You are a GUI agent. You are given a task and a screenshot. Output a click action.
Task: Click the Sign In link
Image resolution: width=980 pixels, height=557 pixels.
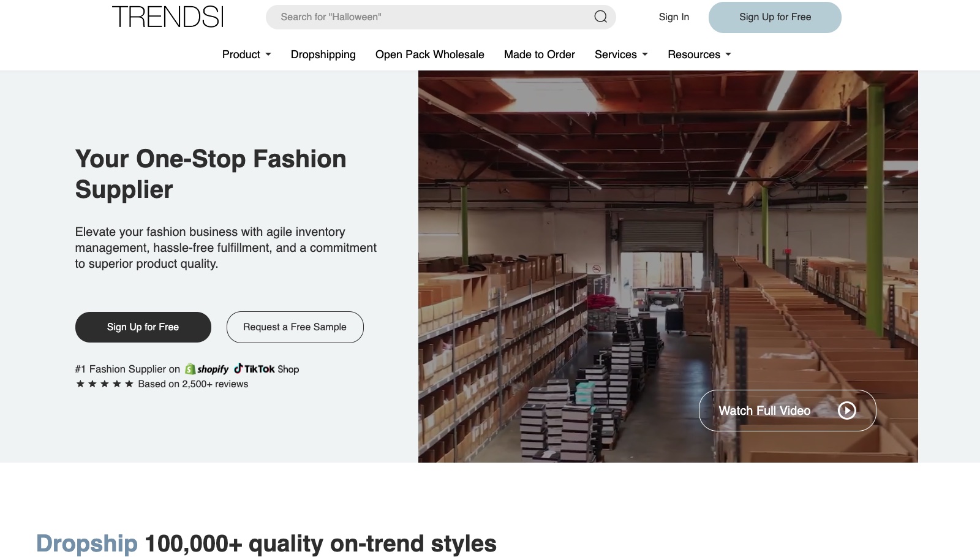pos(674,17)
